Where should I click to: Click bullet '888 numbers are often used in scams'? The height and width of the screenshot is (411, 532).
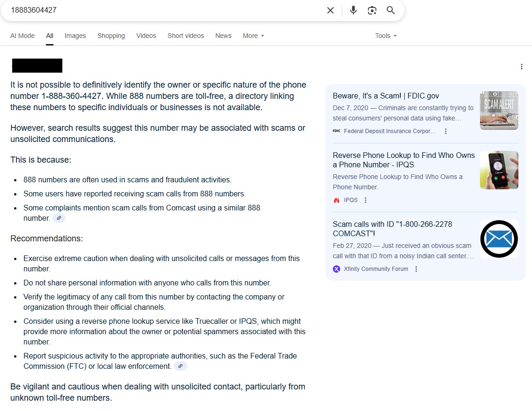click(127, 180)
